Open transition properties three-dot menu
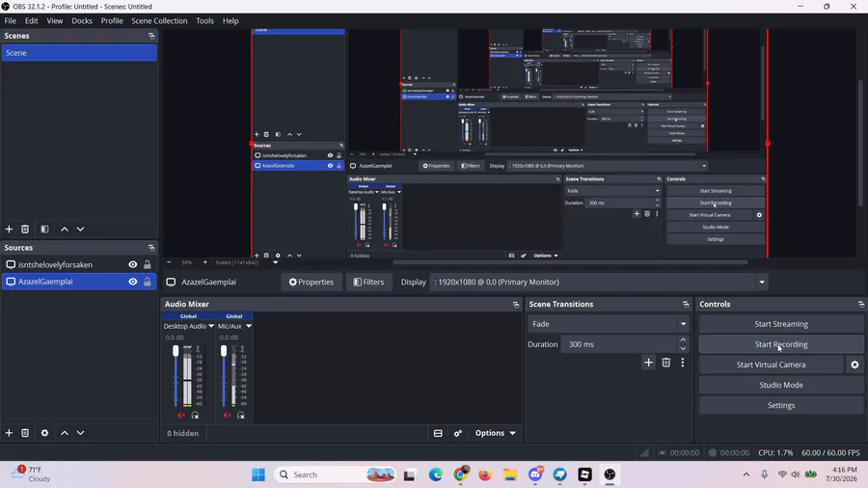868x488 pixels. click(683, 363)
